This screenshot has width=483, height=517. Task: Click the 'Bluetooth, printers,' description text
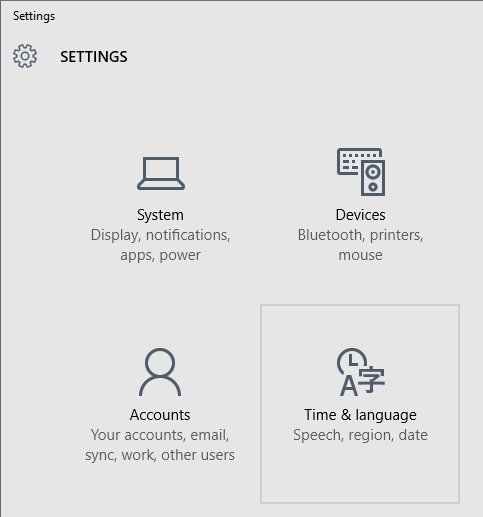tap(360, 235)
